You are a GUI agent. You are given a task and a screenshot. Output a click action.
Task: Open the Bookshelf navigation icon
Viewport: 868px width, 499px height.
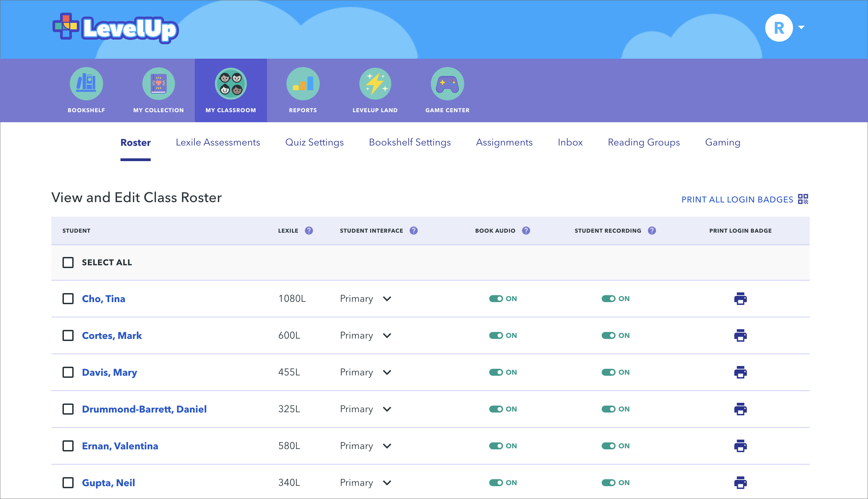[x=86, y=84]
